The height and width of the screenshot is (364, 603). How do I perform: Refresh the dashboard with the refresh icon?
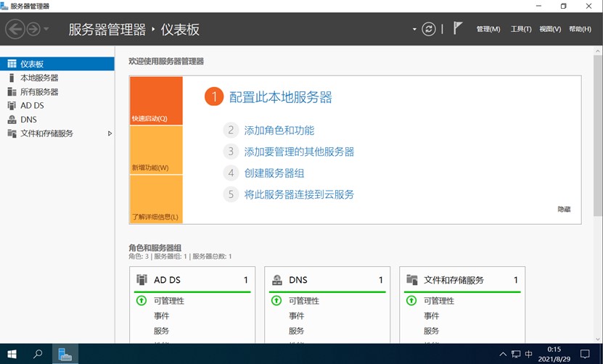pyautogui.click(x=428, y=29)
